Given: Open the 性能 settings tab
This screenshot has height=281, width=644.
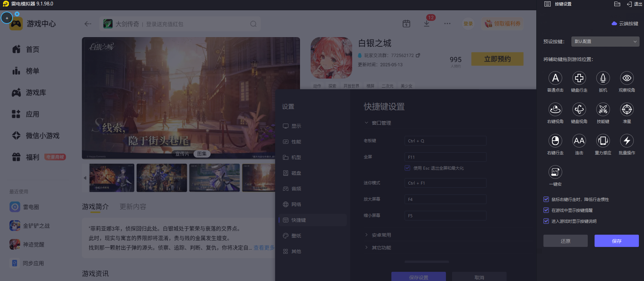Looking at the screenshot, I should (x=313, y=142).
